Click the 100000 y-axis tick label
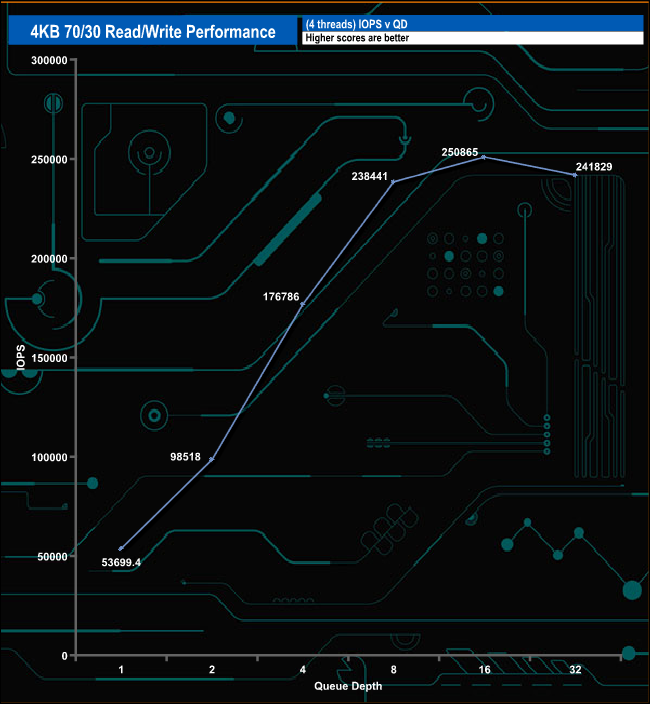Image resolution: width=650 pixels, height=704 pixels. pyautogui.click(x=49, y=458)
